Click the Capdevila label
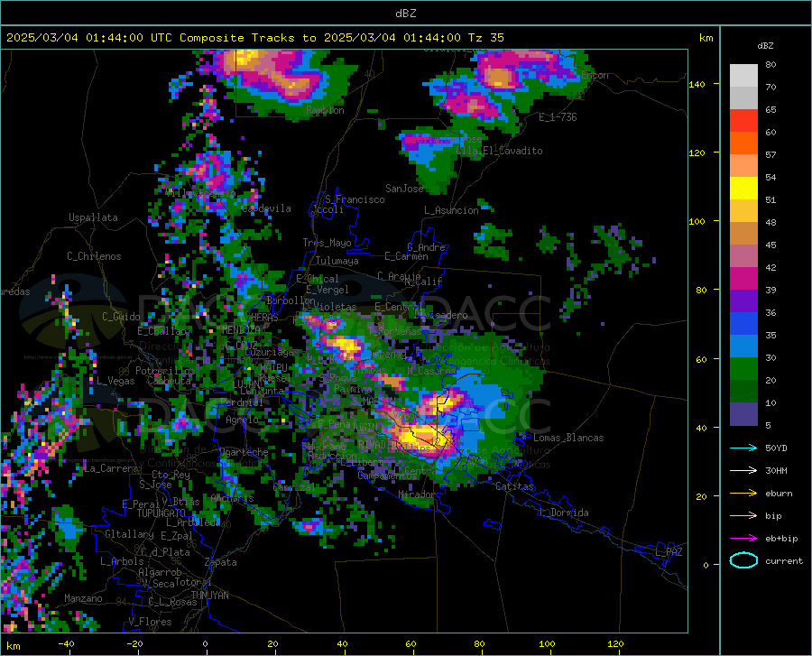Viewport: 812px width, 656px height. tap(266, 208)
